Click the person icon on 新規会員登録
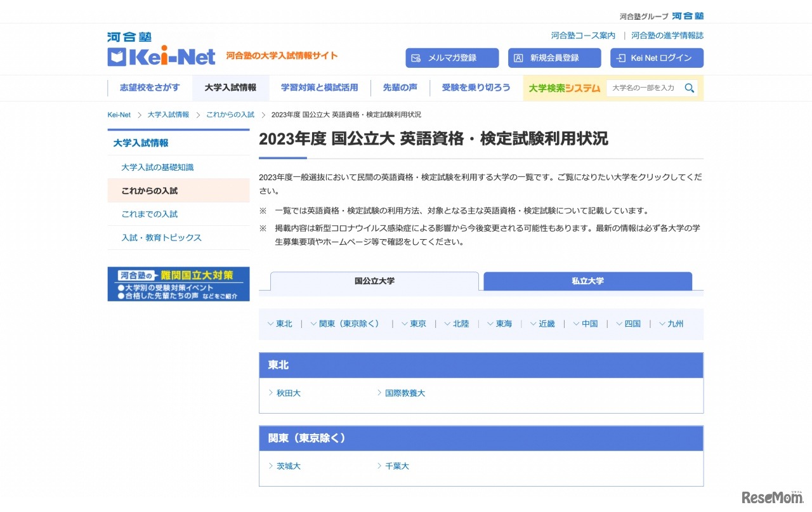 (518, 58)
